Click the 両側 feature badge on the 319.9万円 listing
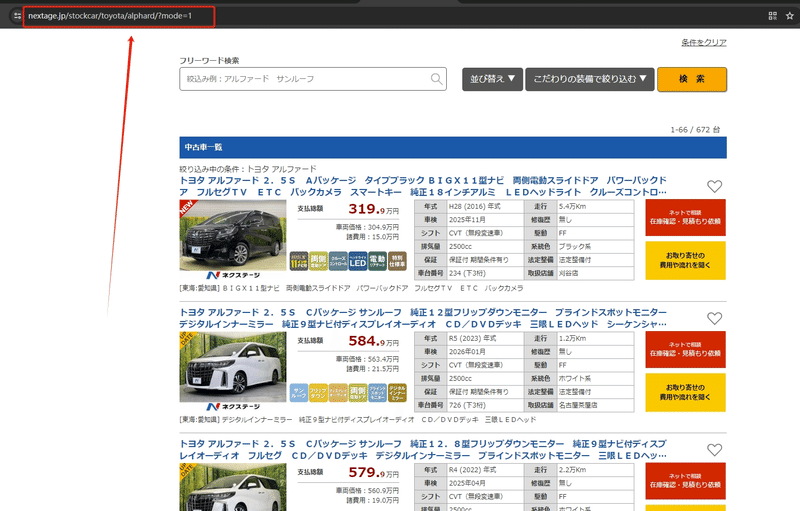Screen dimensions: 800x511 point(318,261)
